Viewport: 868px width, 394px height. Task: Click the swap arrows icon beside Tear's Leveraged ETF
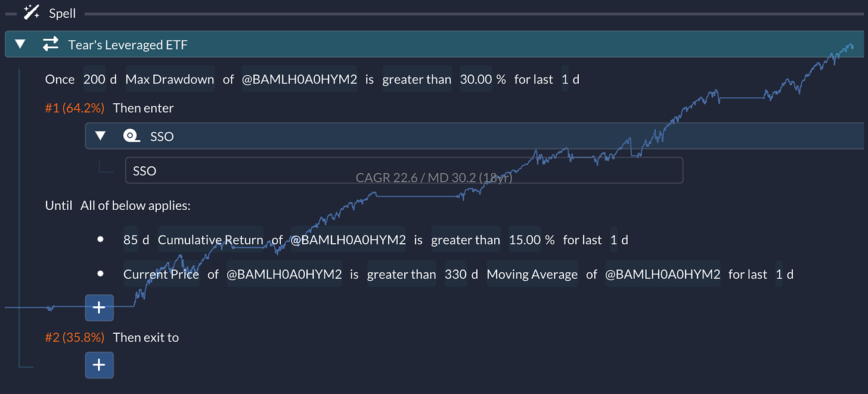pyautogui.click(x=51, y=44)
